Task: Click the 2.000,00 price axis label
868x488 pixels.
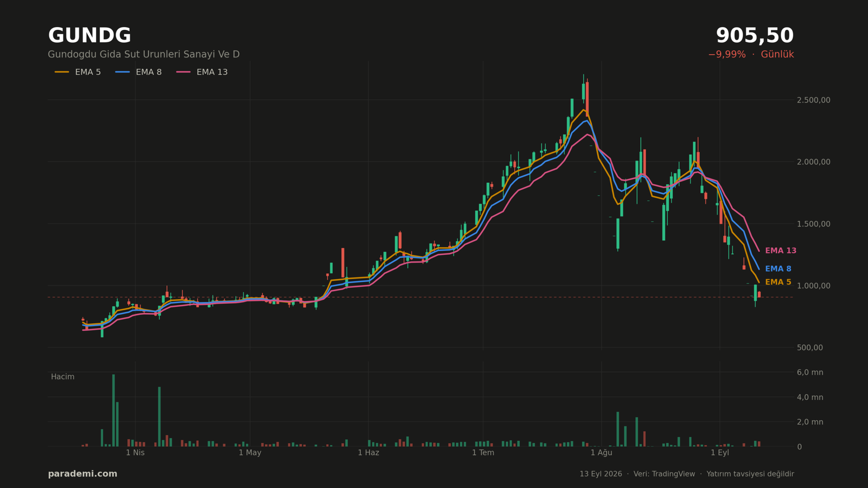Action: pos(813,162)
